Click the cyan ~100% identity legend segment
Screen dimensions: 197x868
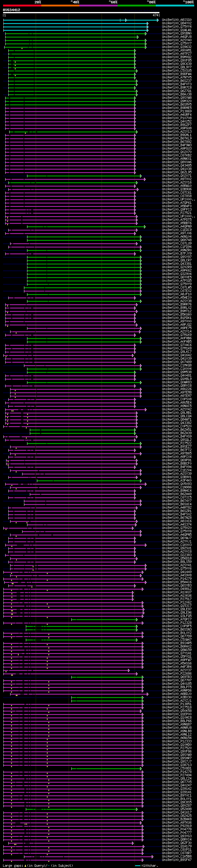tap(175, 6)
